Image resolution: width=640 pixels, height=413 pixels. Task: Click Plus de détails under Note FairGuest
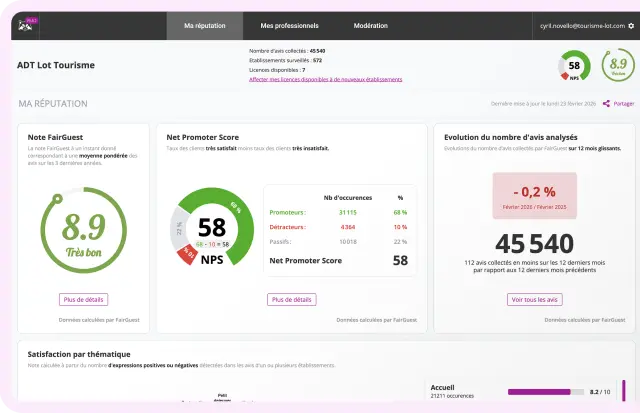84,299
